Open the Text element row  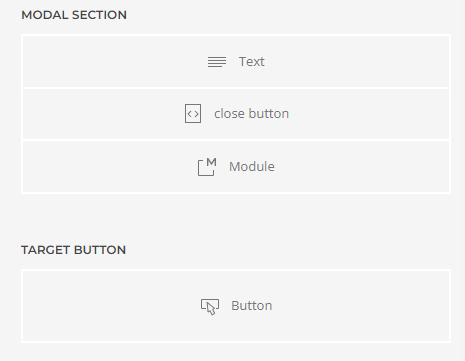tap(236, 61)
